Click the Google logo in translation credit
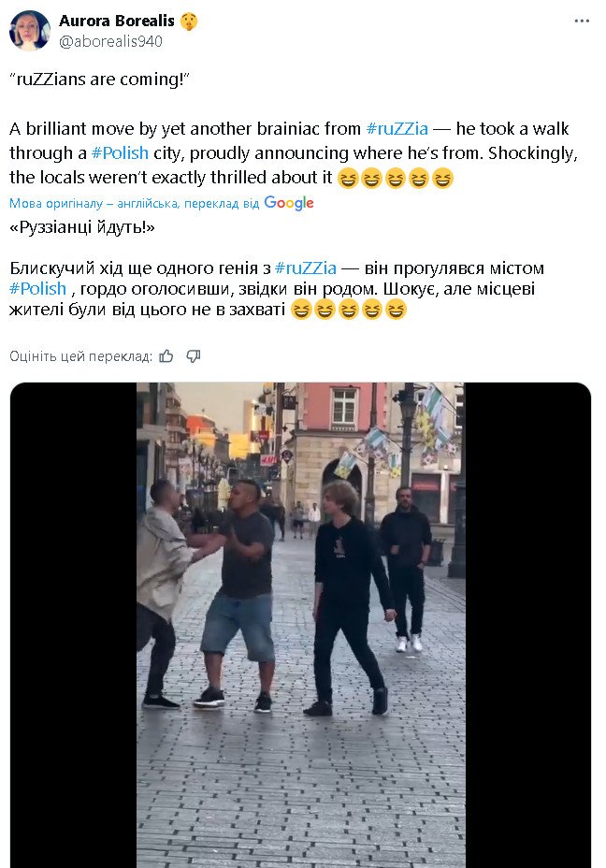606x868 pixels. [289, 203]
